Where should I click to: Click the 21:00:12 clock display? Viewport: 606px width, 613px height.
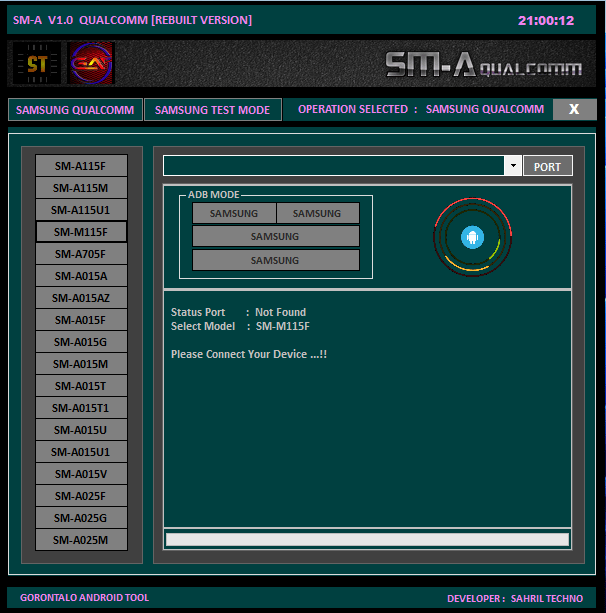pos(546,20)
